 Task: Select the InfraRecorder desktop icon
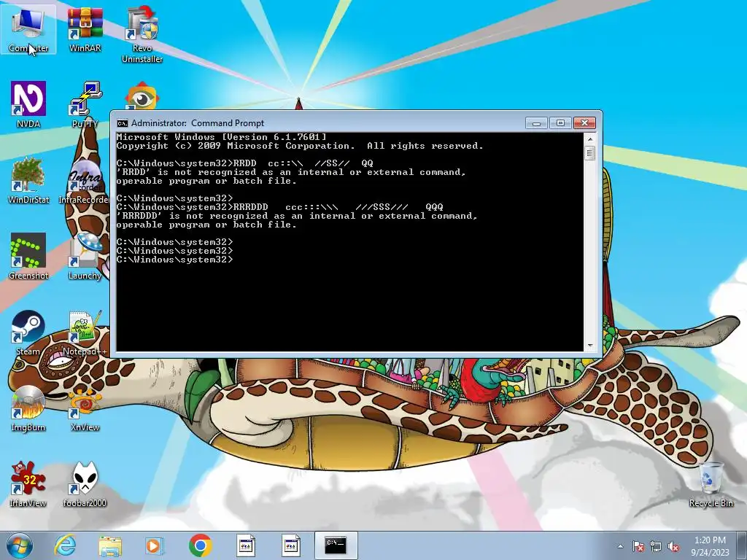click(85, 181)
